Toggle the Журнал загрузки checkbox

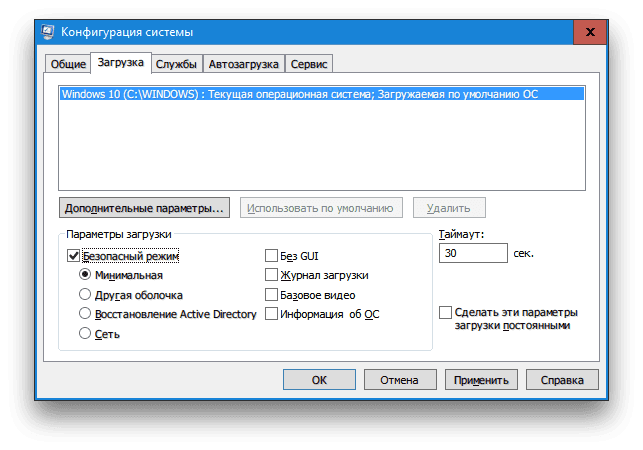pos(271,275)
